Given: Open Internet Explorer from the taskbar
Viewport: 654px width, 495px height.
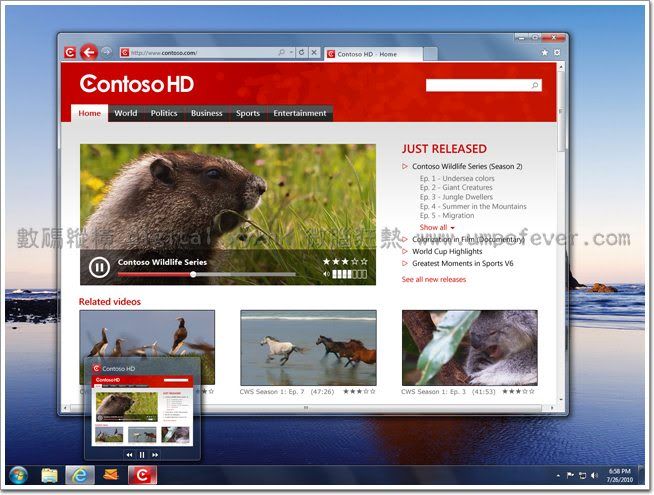Looking at the screenshot, I should 79,475.
